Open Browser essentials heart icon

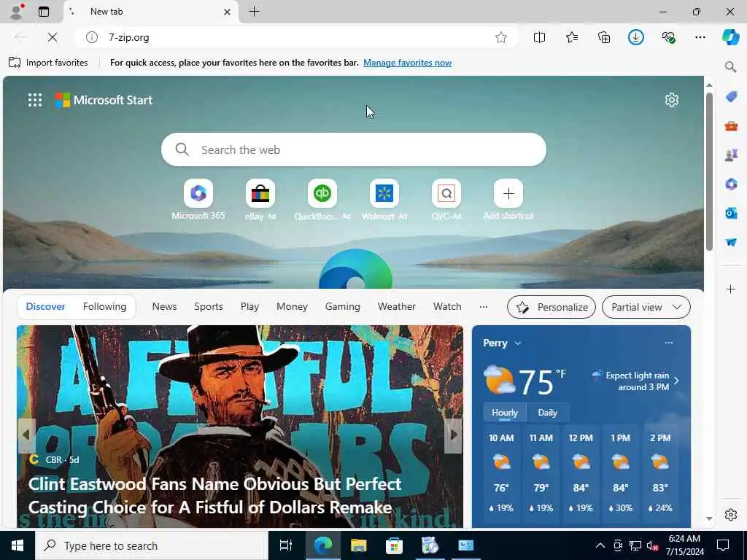(668, 37)
